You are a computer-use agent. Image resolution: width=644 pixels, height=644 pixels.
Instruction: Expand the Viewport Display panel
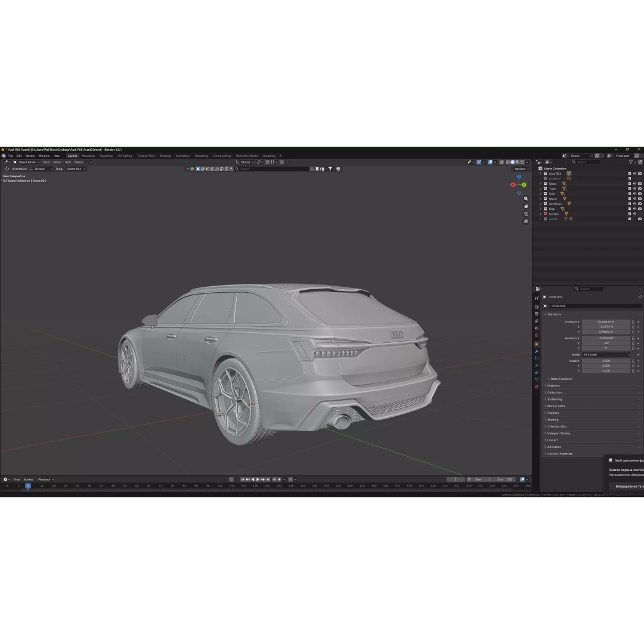coord(558,434)
